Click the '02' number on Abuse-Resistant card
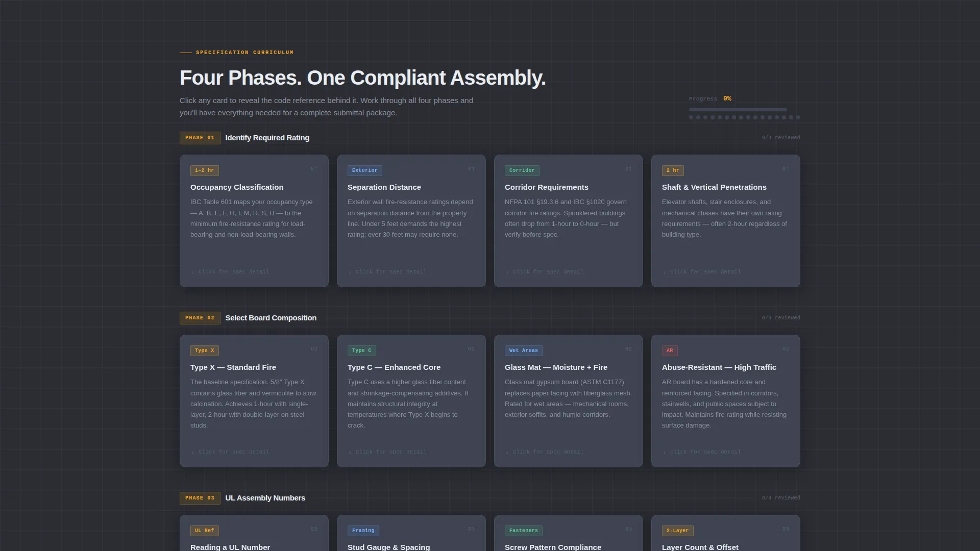 pyautogui.click(x=786, y=349)
